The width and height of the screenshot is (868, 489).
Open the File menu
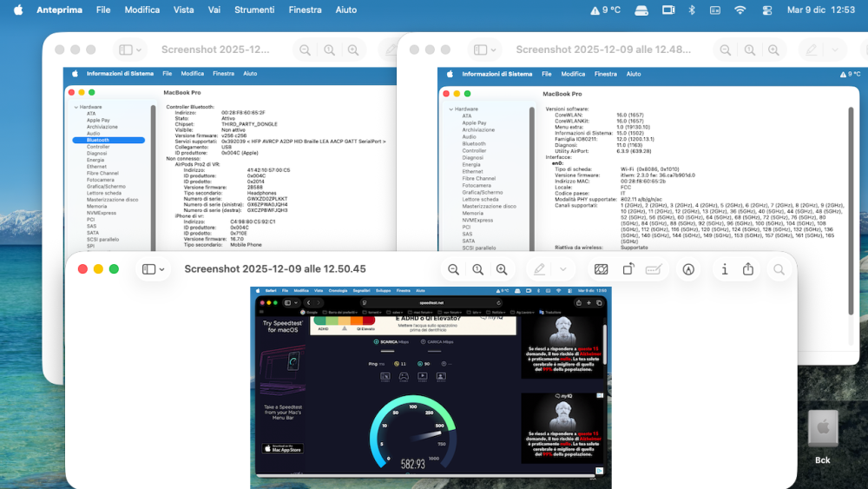coord(103,10)
